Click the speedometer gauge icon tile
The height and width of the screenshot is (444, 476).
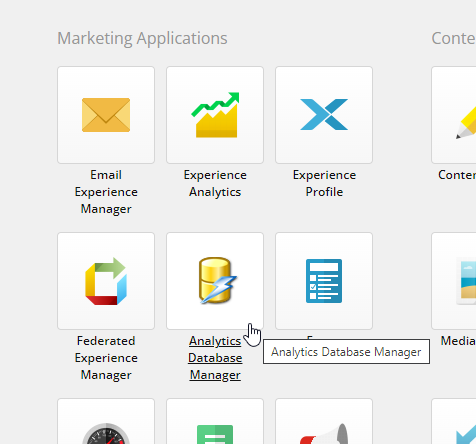point(106,421)
